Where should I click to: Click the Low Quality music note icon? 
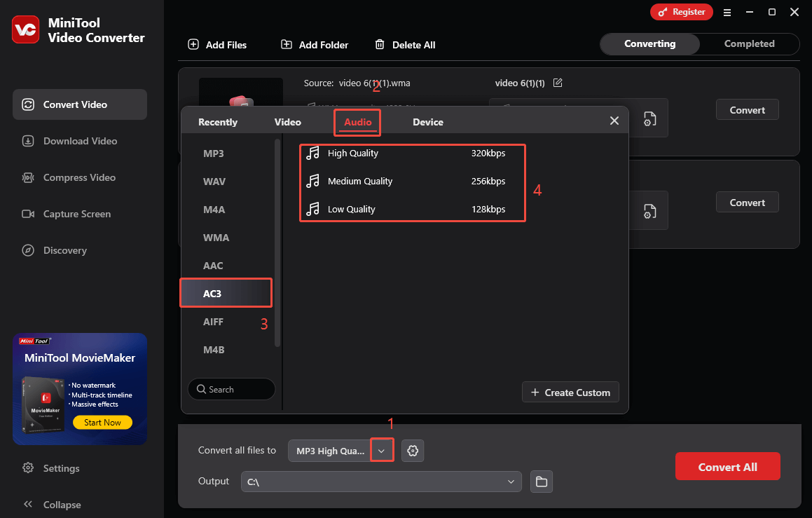coord(312,209)
